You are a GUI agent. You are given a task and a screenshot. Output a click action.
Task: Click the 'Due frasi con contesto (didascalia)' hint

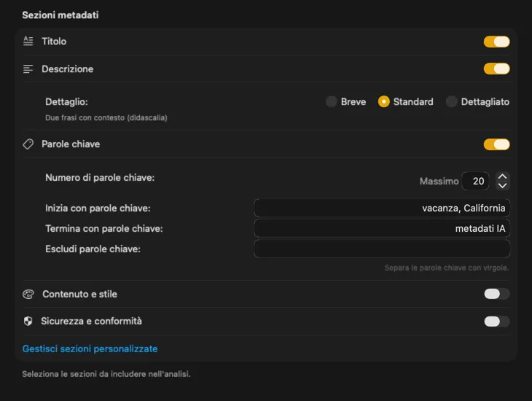tap(106, 118)
